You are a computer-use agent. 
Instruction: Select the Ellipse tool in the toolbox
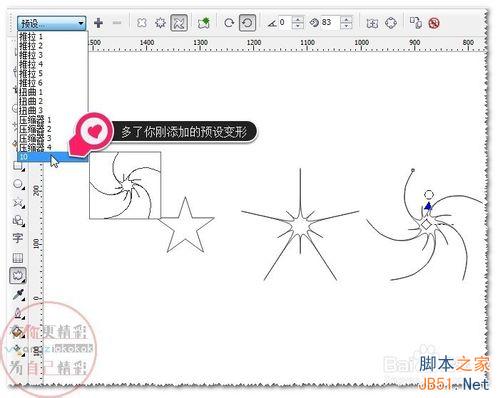pos(18,184)
